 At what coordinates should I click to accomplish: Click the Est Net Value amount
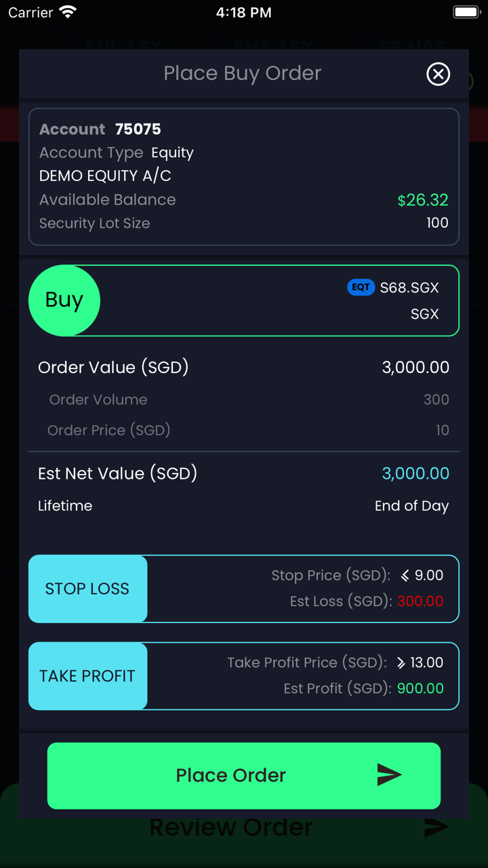point(415,473)
